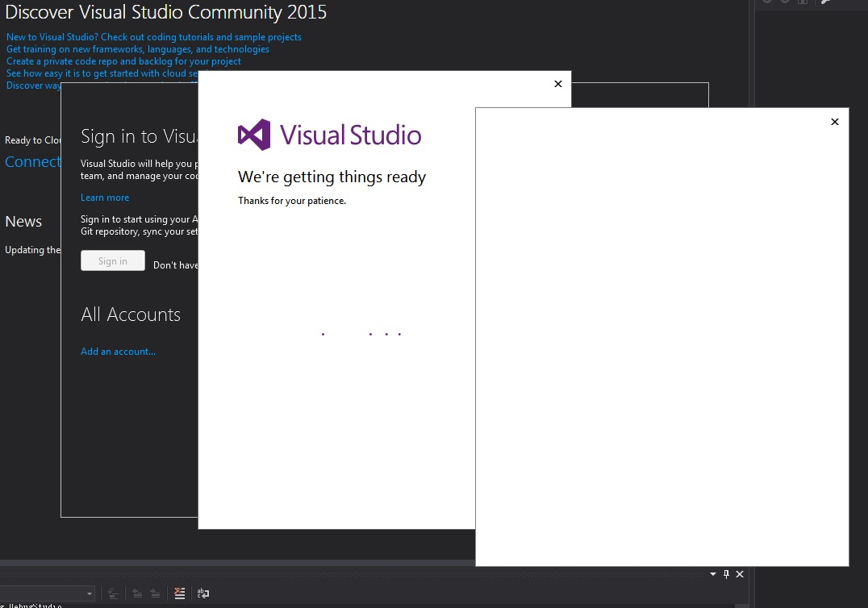Select the Find Message in Code icon
The height and width of the screenshot is (608, 868).
(113, 593)
